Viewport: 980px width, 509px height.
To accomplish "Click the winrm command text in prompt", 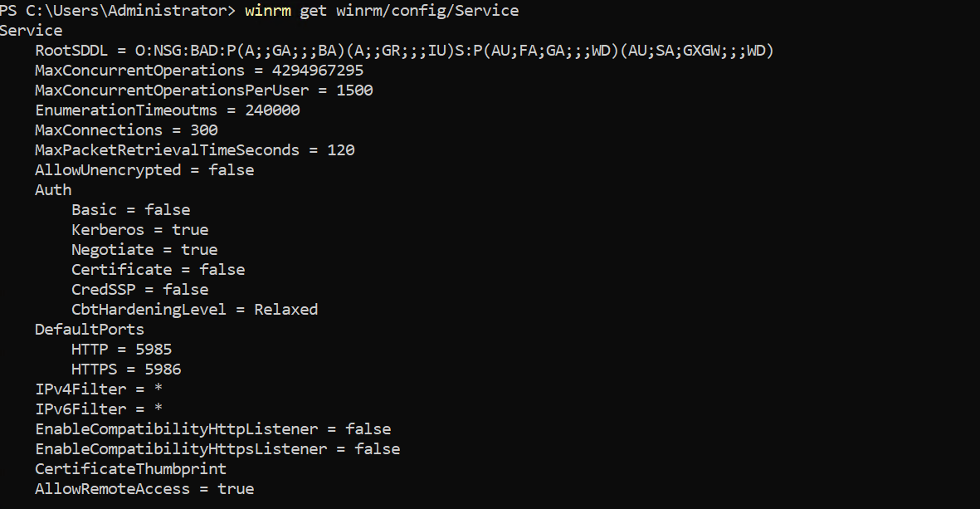I will click(x=381, y=11).
